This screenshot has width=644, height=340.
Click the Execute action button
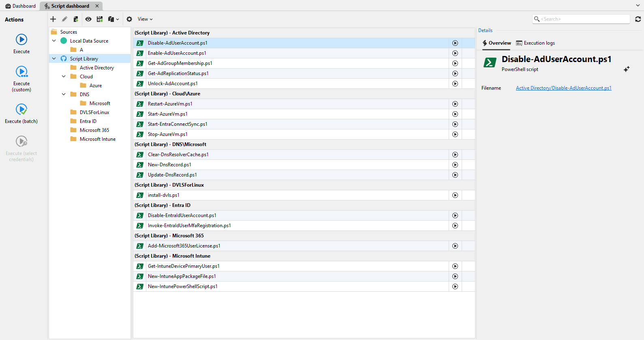tap(21, 40)
